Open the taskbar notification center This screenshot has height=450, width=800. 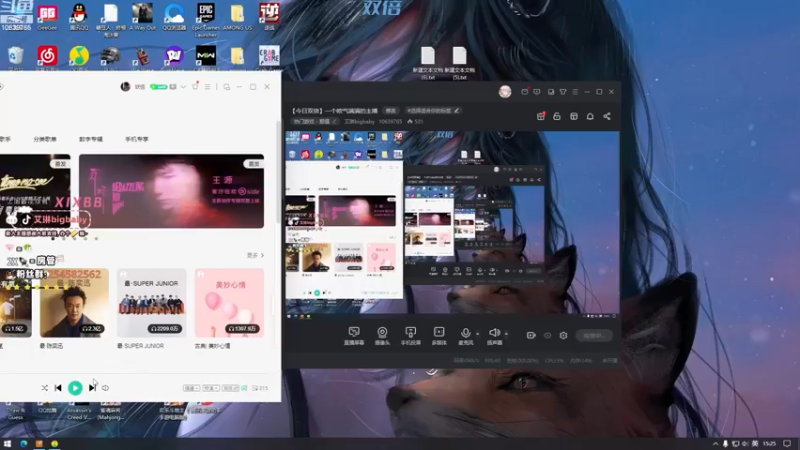[787, 444]
